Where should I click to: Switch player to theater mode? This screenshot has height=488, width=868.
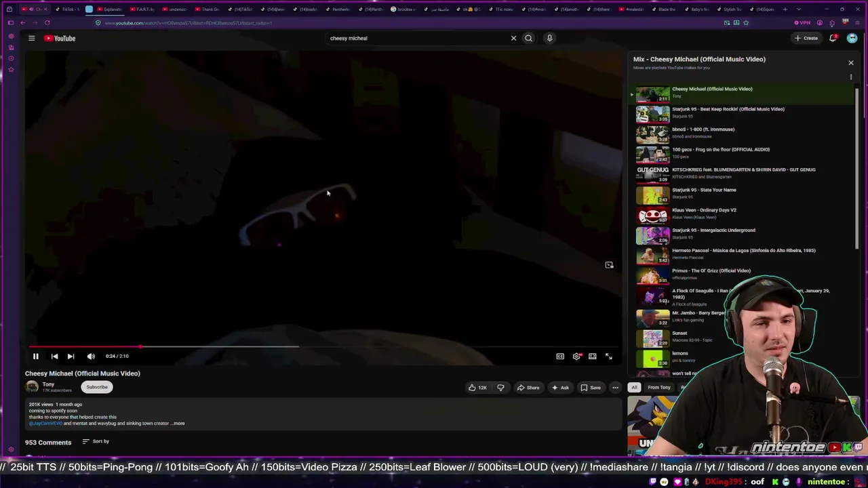click(593, 356)
